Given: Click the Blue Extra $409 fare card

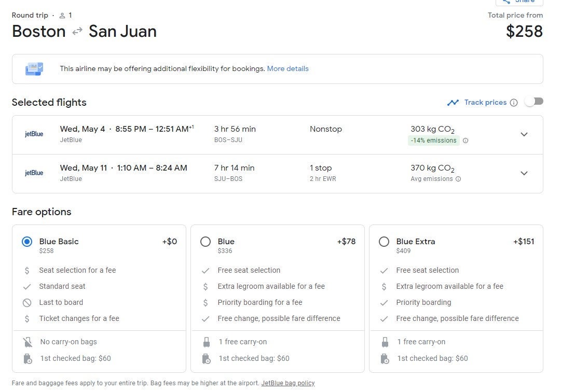Looking at the screenshot, I should [x=456, y=298].
